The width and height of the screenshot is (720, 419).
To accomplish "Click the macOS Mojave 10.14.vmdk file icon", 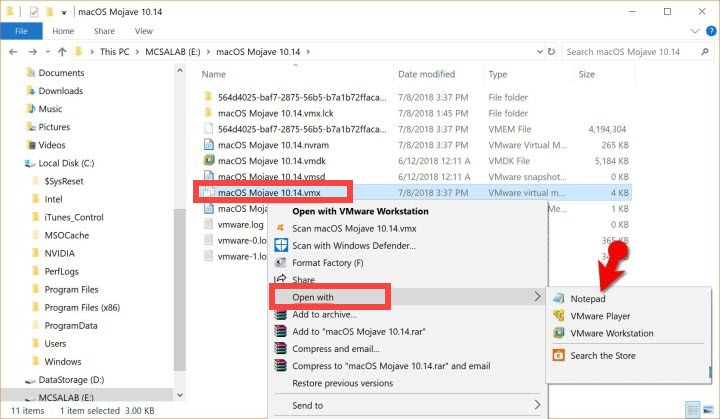I will 209,160.
